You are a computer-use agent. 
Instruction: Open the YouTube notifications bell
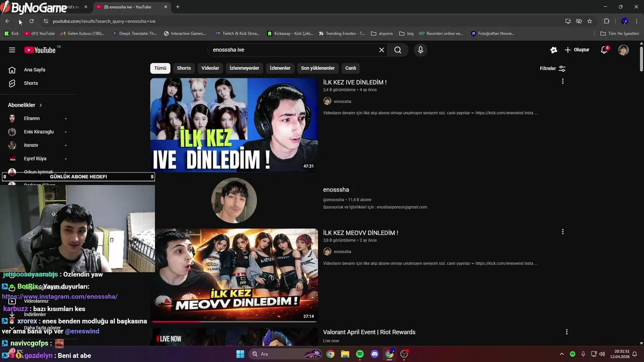pyautogui.click(x=604, y=50)
